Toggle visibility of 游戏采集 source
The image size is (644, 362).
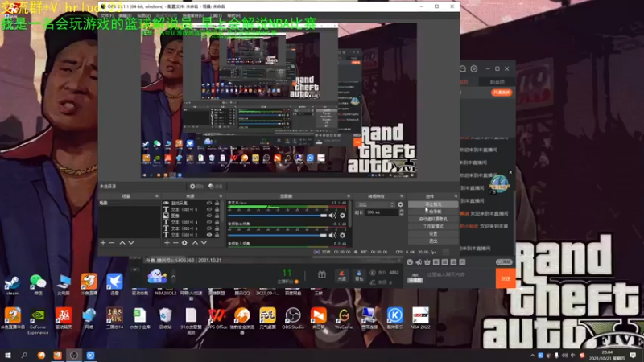click(x=209, y=204)
